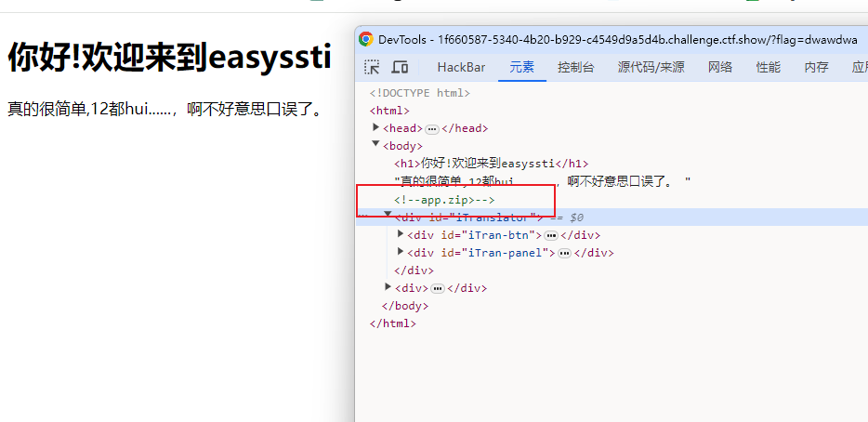Open the HackBar tab
Viewport: 868px width, 422px height.
coord(461,68)
